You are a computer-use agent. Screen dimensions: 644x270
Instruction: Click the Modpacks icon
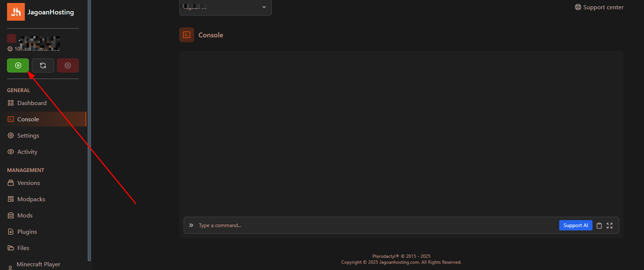point(11,199)
